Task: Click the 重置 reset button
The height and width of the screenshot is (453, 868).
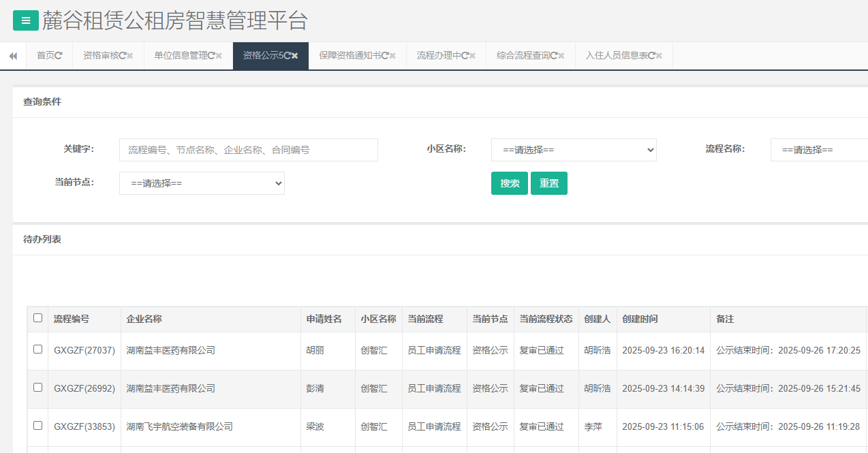Action: coord(548,183)
